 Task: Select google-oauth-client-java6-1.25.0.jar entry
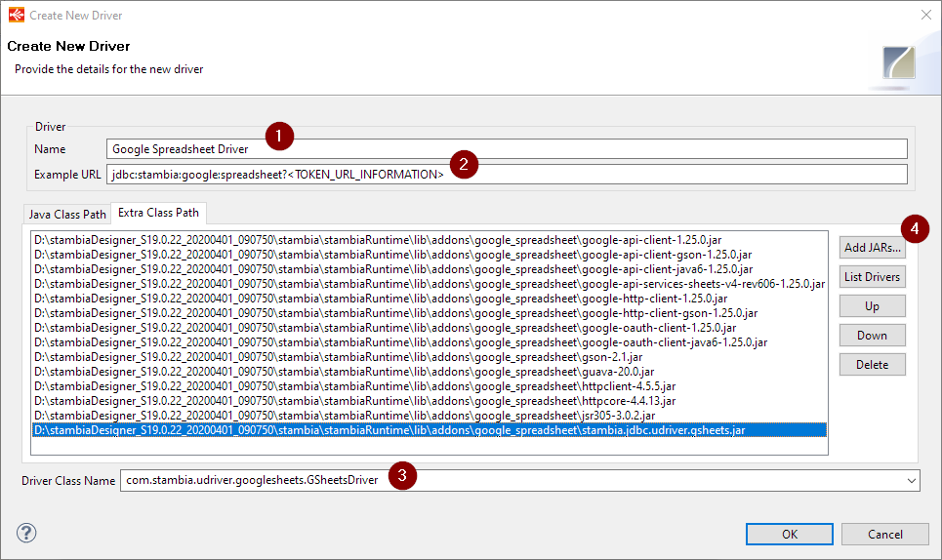pos(429,342)
